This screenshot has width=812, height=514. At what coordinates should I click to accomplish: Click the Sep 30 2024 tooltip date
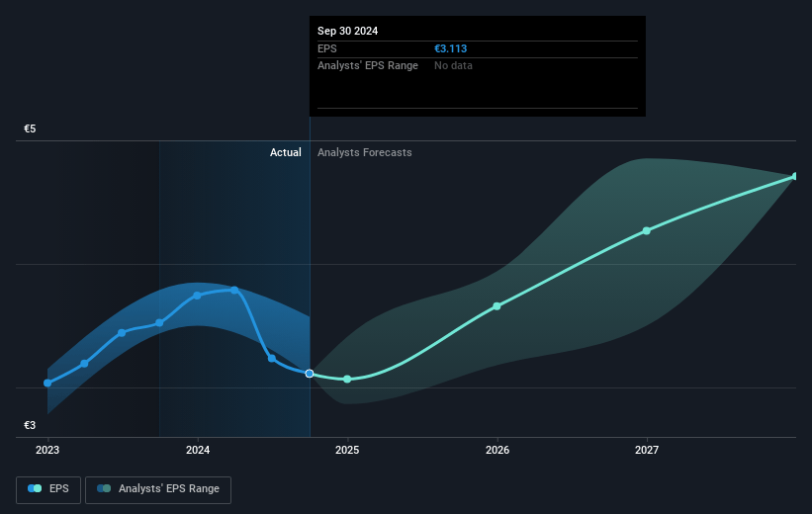(347, 31)
